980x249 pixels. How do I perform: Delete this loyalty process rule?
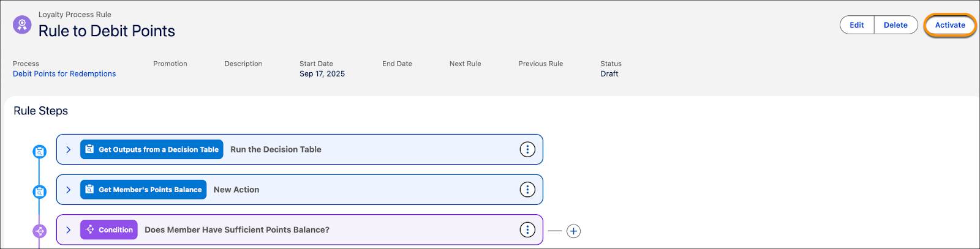coord(895,25)
